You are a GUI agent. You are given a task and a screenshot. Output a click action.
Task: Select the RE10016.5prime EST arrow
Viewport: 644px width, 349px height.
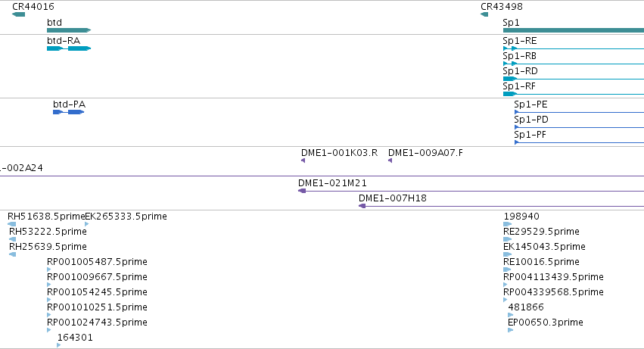coord(507,270)
